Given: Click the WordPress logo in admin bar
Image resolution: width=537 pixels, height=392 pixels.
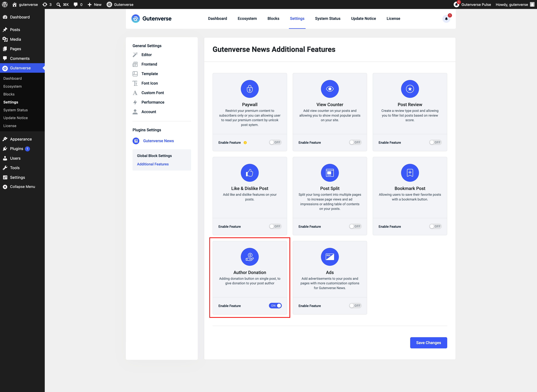Looking at the screenshot, I should point(5,4).
